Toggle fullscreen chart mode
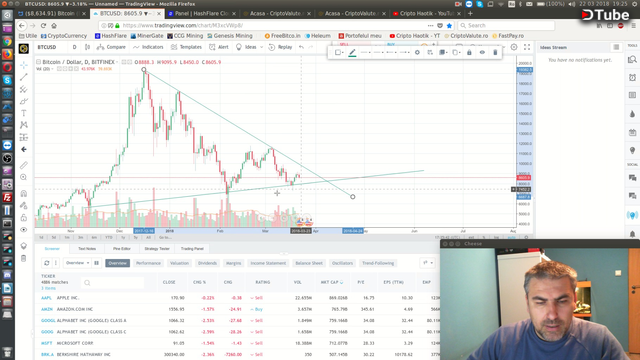640x360 pixels. pyautogui.click(x=527, y=47)
